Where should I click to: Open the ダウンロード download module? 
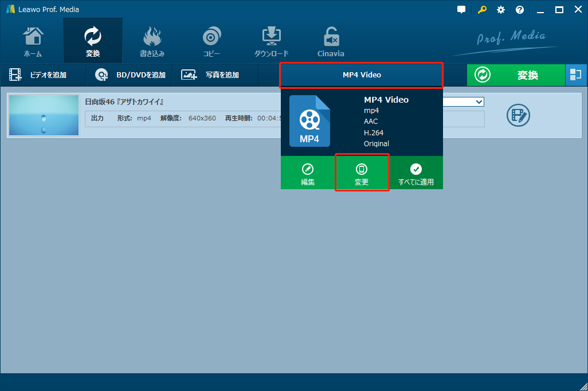click(271, 41)
